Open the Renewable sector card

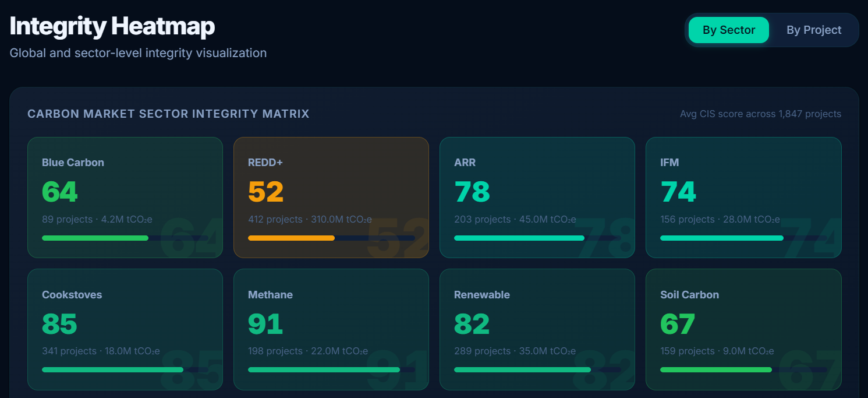coord(537,329)
